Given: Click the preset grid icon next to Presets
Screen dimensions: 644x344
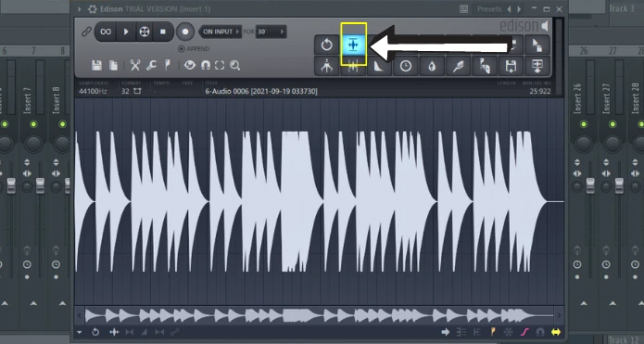Looking at the screenshot, I should [463, 8].
